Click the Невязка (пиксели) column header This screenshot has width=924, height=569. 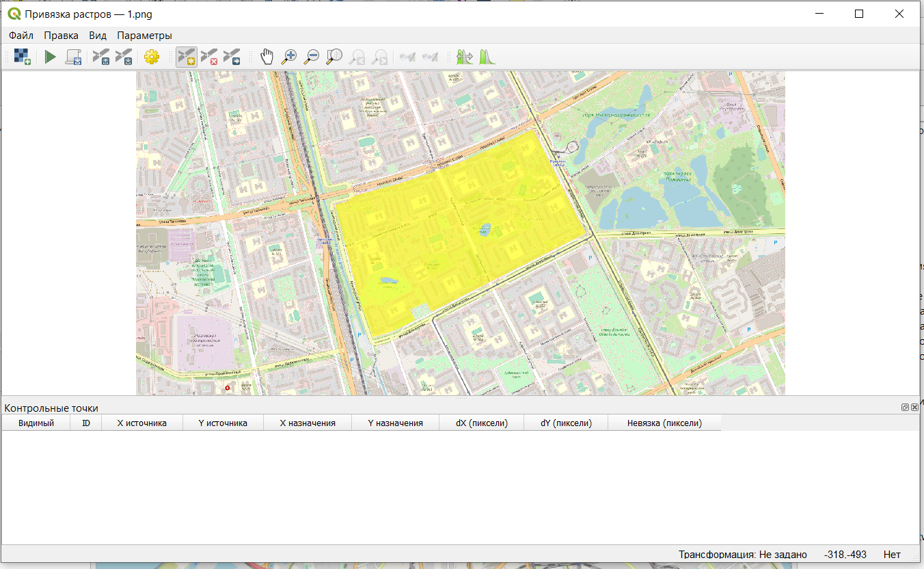pyautogui.click(x=664, y=423)
